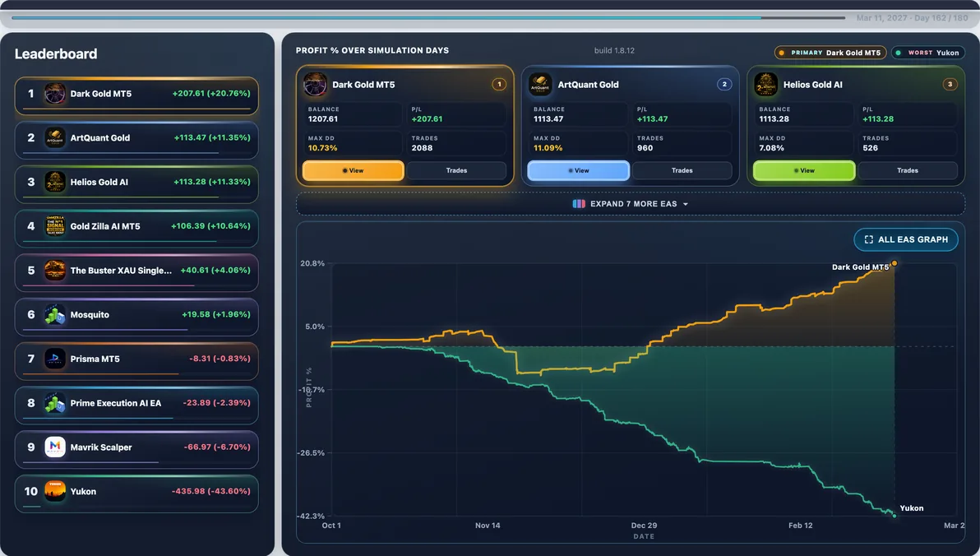Toggle View on the Helios Gold AI card
Image resolution: width=980 pixels, height=556 pixels.
click(x=804, y=171)
